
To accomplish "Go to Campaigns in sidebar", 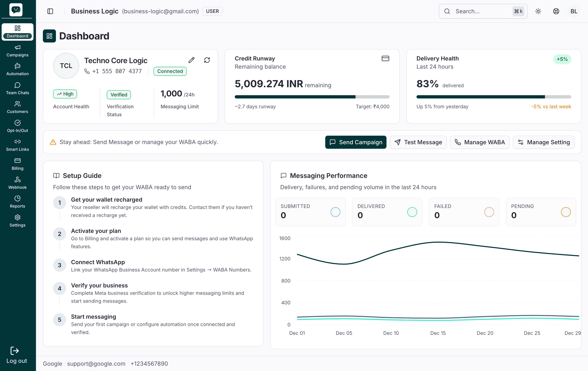I will pyautogui.click(x=18, y=51).
